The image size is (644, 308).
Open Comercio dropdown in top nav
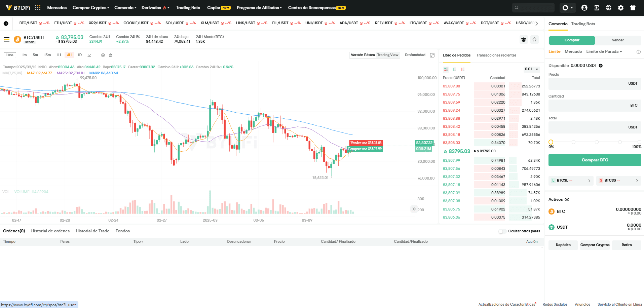point(125,8)
